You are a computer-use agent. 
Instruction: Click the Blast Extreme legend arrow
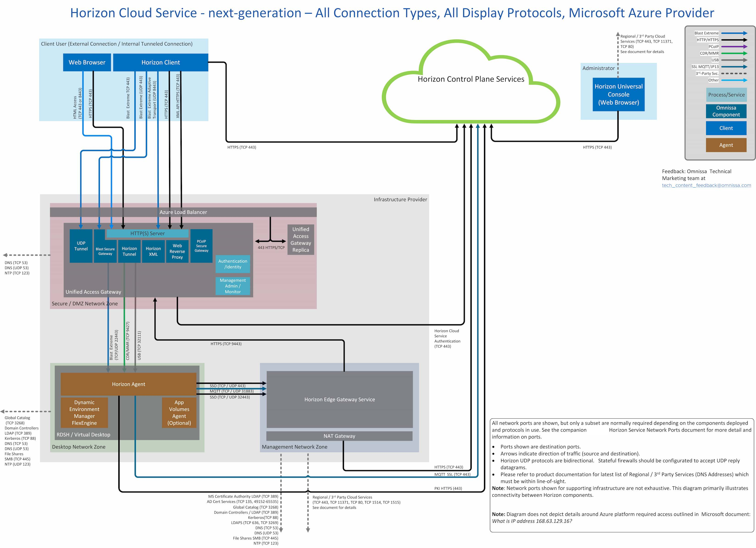tap(734, 33)
